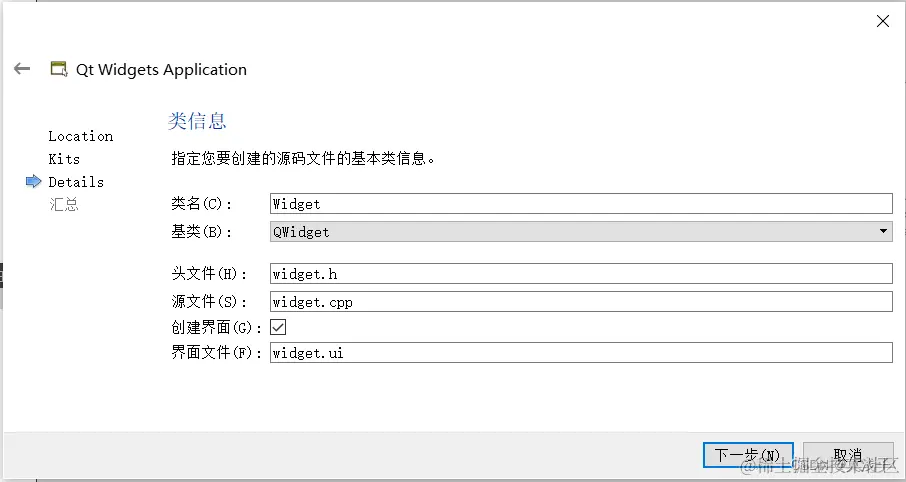Click the 取消 cancel button

click(x=848, y=455)
